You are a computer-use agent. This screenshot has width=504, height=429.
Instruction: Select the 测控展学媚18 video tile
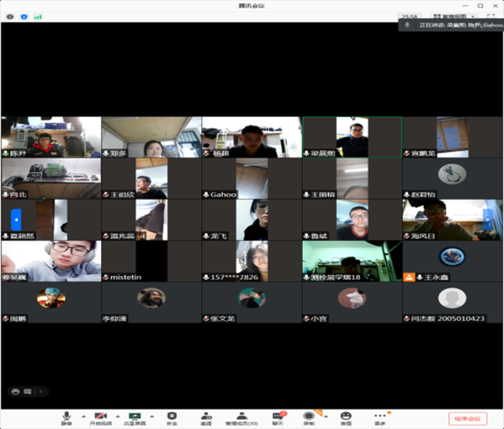point(352,261)
